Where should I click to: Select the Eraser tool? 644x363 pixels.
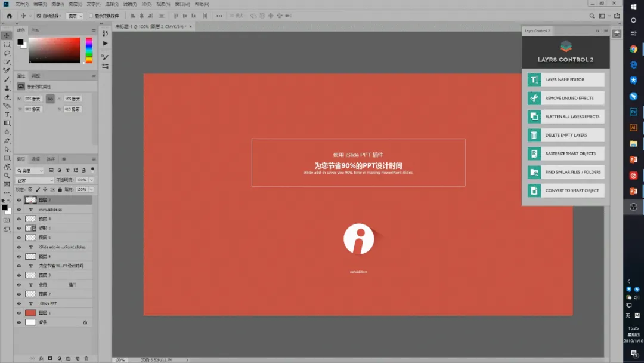pyautogui.click(x=7, y=97)
